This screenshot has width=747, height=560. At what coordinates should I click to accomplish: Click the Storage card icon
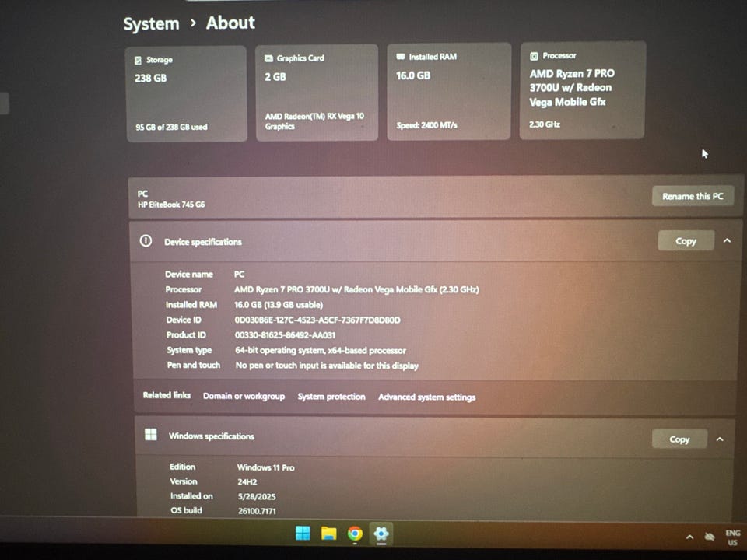[x=139, y=61]
